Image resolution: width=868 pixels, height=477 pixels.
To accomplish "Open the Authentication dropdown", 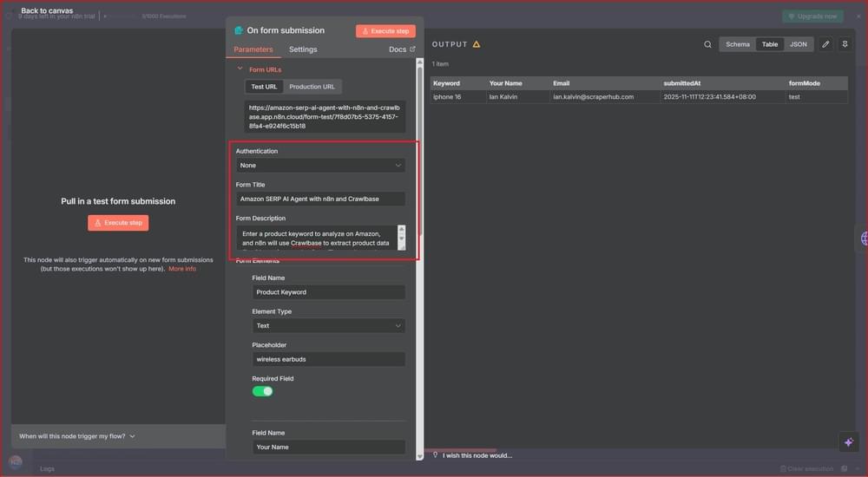I will [320, 165].
